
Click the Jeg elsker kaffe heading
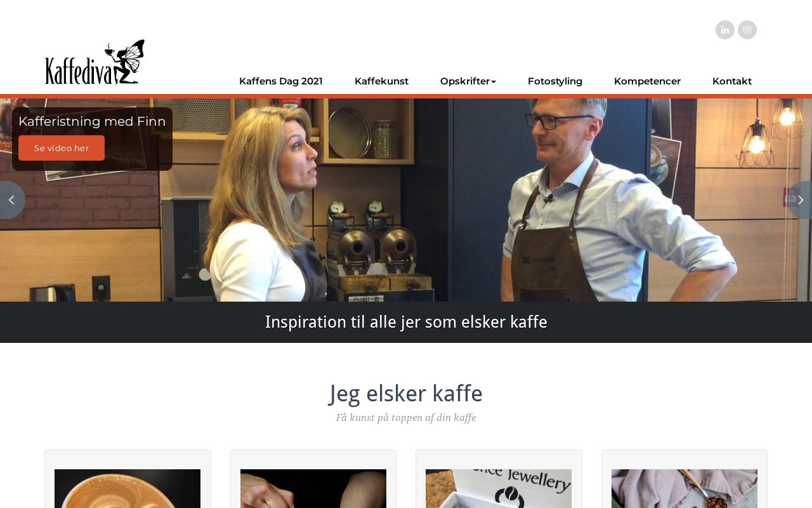point(406,394)
